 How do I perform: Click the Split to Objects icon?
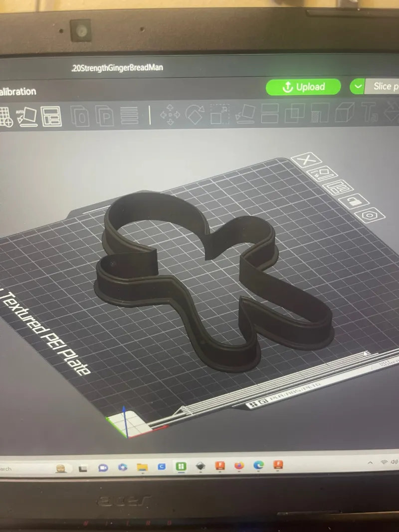(x=80, y=116)
